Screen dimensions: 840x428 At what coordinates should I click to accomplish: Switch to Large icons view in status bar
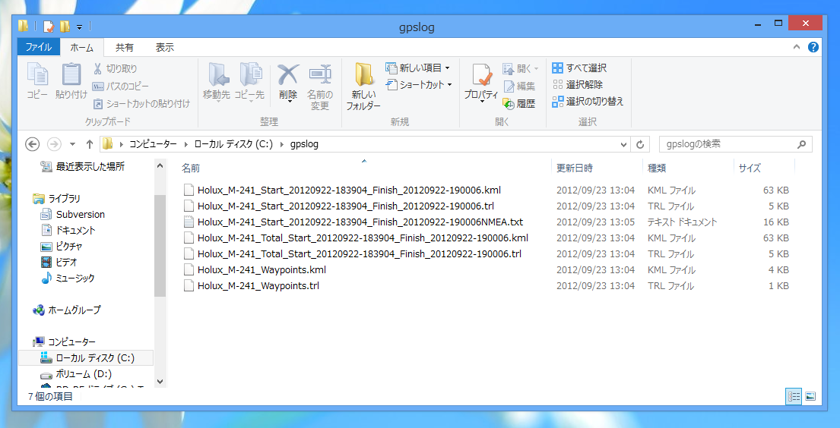pyautogui.click(x=810, y=396)
